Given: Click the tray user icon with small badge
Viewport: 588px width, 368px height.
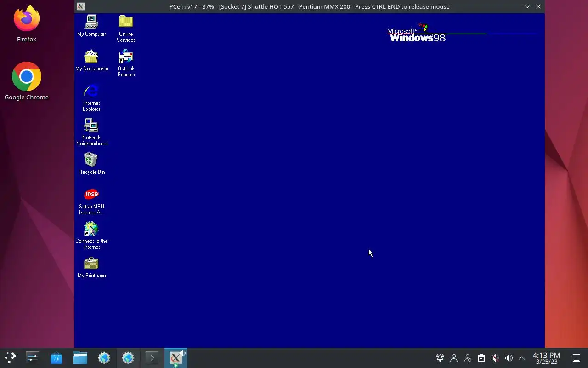Looking at the screenshot, I should pyautogui.click(x=468, y=358).
